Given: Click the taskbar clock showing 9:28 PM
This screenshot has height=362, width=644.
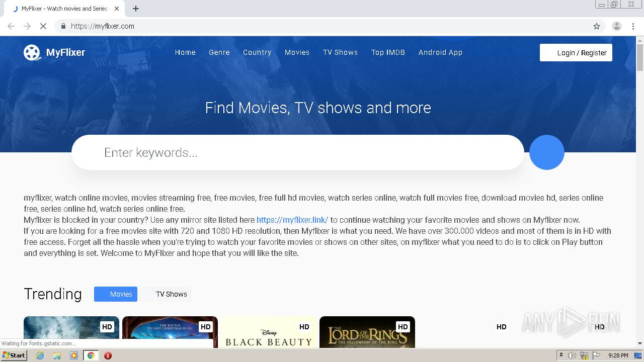Looking at the screenshot, I should pyautogui.click(x=618, y=355).
